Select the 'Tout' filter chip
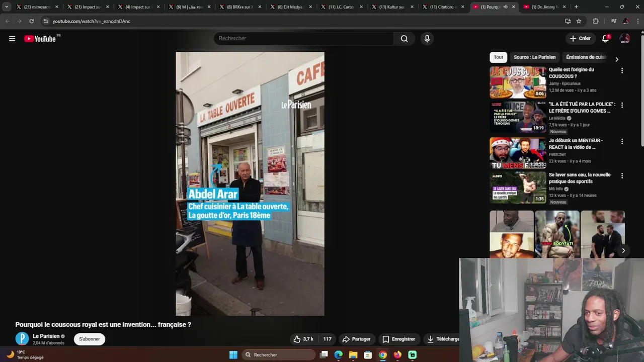Screen dimensions: 644x362 pyautogui.click(x=498, y=57)
